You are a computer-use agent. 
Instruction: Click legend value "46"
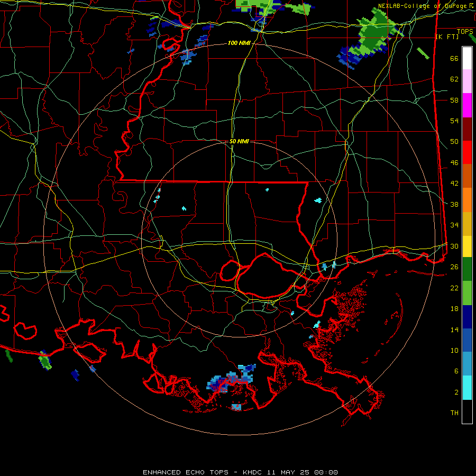[454, 163]
